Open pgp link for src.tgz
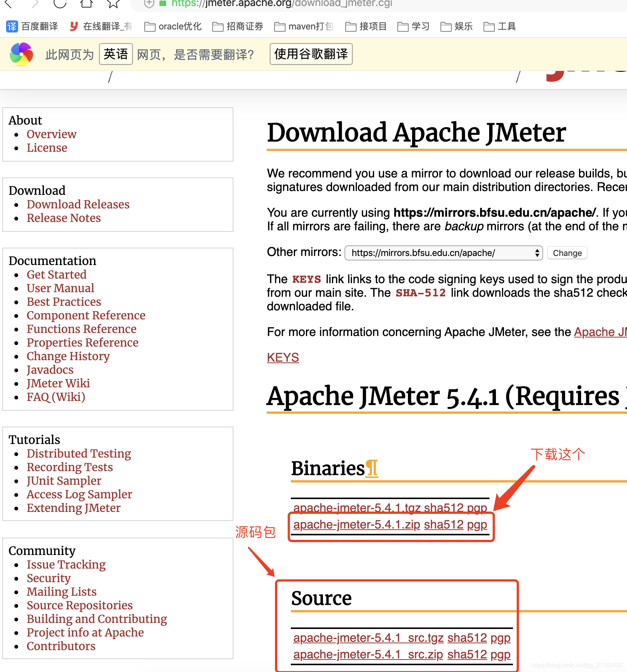This screenshot has height=672, width=627. pyautogui.click(x=500, y=638)
